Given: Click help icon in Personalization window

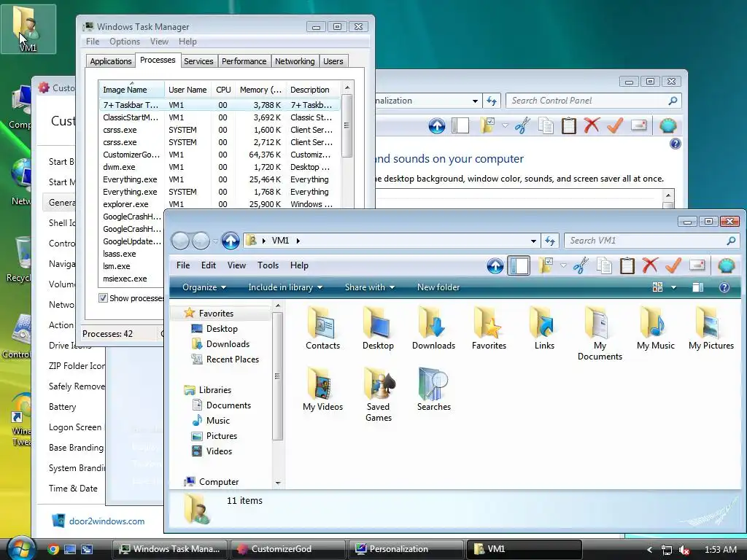Looking at the screenshot, I should click(x=675, y=144).
